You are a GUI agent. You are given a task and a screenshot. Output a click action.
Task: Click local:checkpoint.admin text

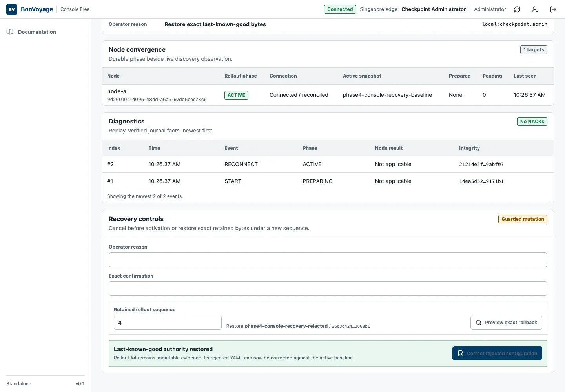pos(514,24)
